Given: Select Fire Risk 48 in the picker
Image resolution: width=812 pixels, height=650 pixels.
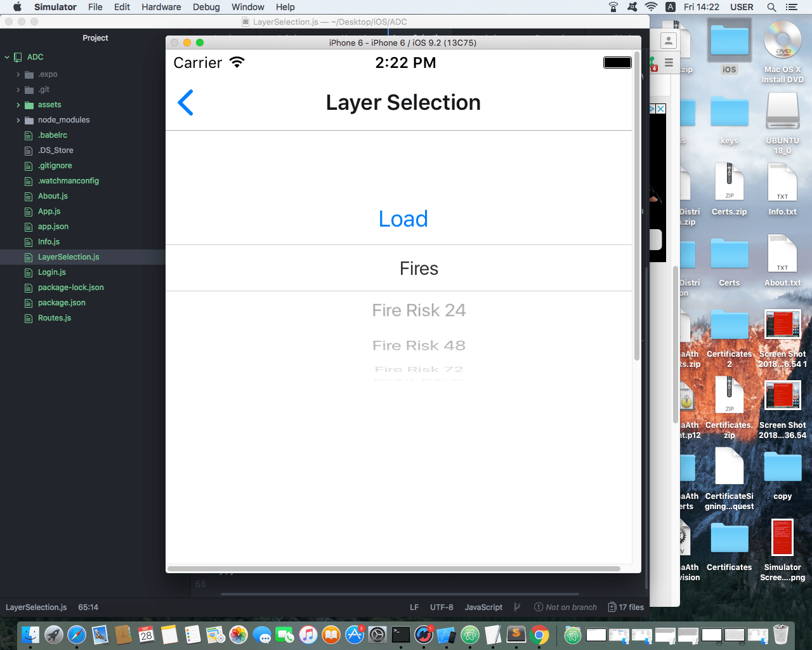Looking at the screenshot, I should (419, 345).
